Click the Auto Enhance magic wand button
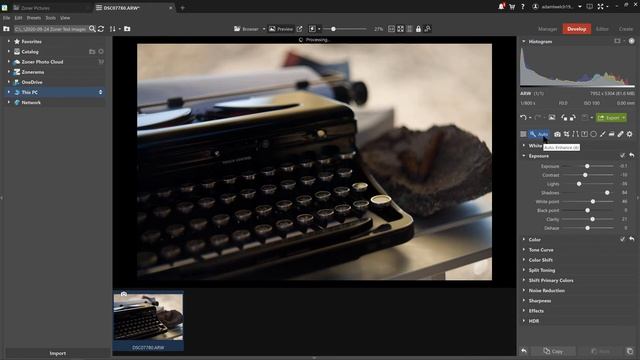 pyautogui.click(x=539, y=134)
